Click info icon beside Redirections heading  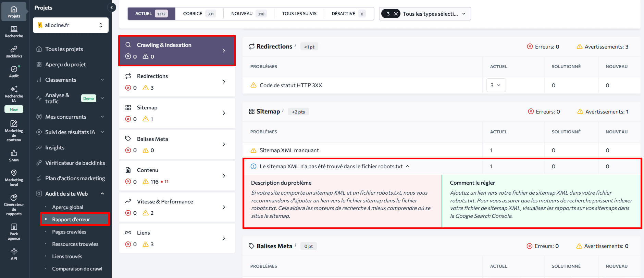pos(295,45)
